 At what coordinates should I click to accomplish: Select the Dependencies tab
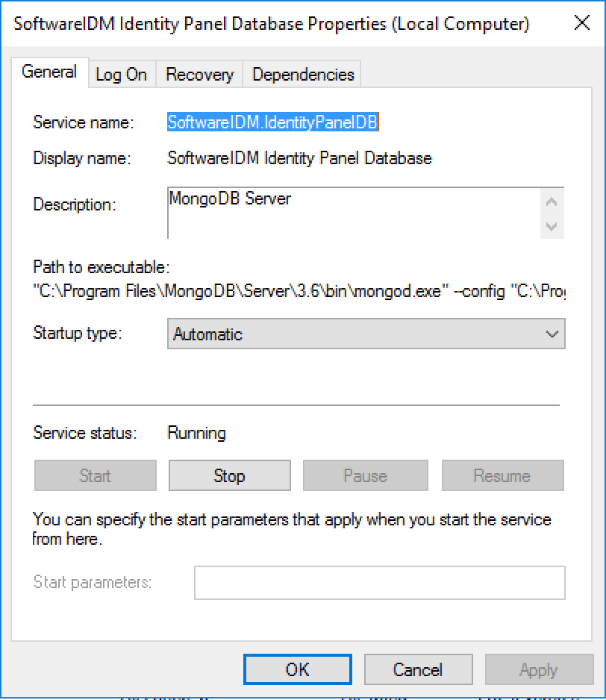point(303,75)
